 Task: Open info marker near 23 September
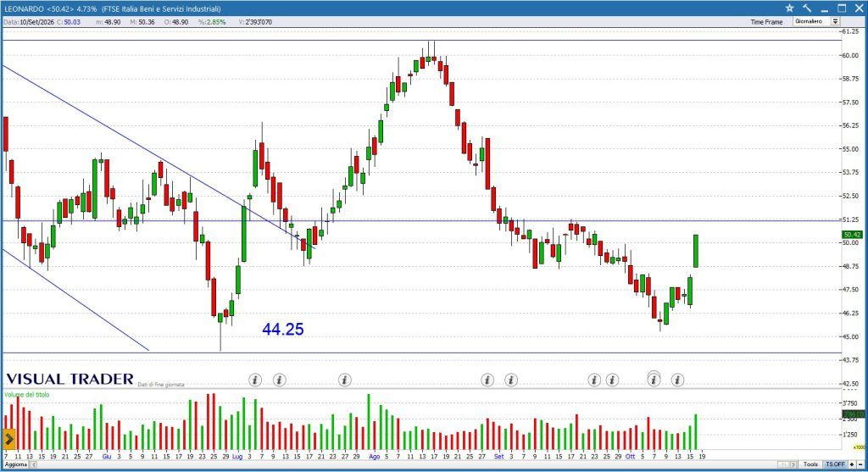594,380
